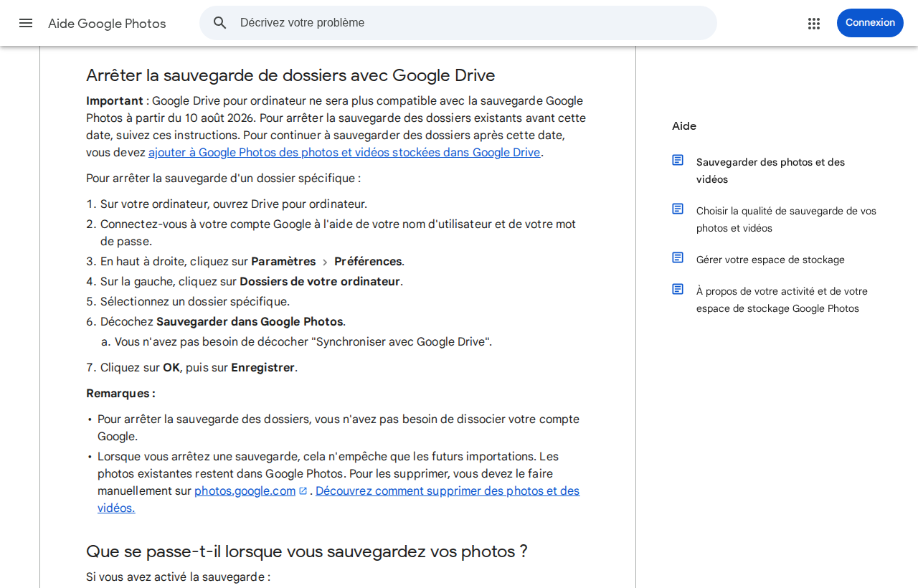918x588 pixels.
Task: Click the article icon beside Gérer votre espace
Action: 678,257
